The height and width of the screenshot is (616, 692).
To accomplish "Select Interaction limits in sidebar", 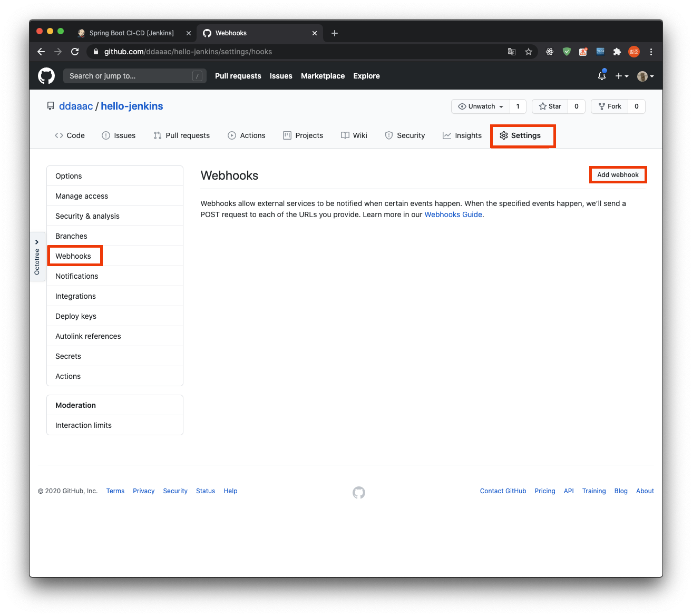I will pos(115,425).
